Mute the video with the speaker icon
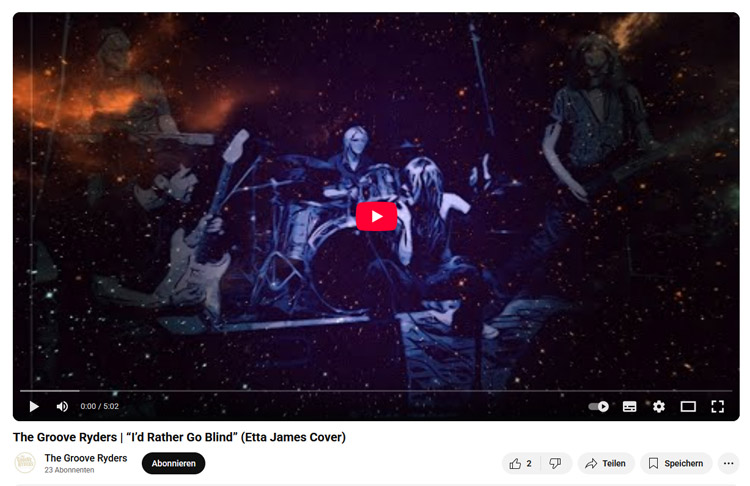The image size is (750, 486). pyautogui.click(x=62, y=407)
